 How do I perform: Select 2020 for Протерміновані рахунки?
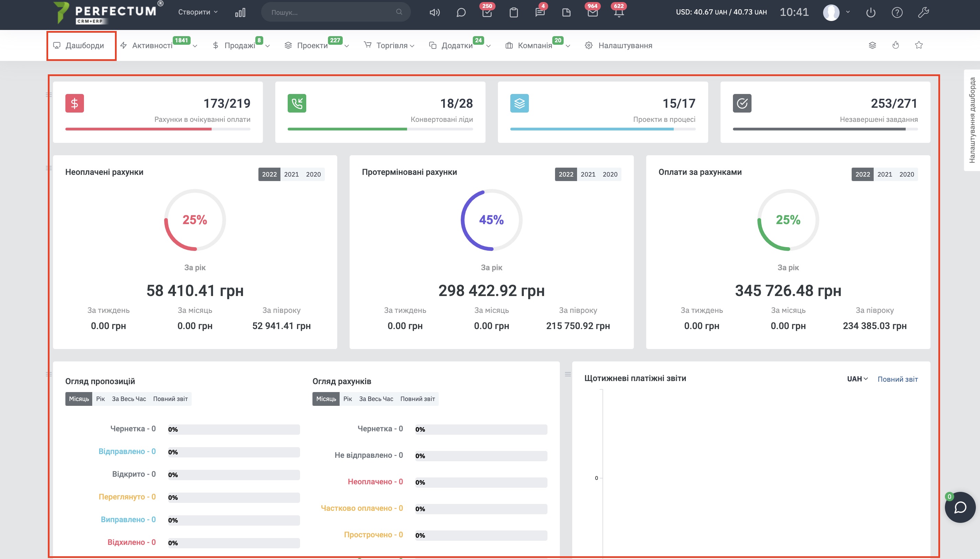tap(610, 174)
